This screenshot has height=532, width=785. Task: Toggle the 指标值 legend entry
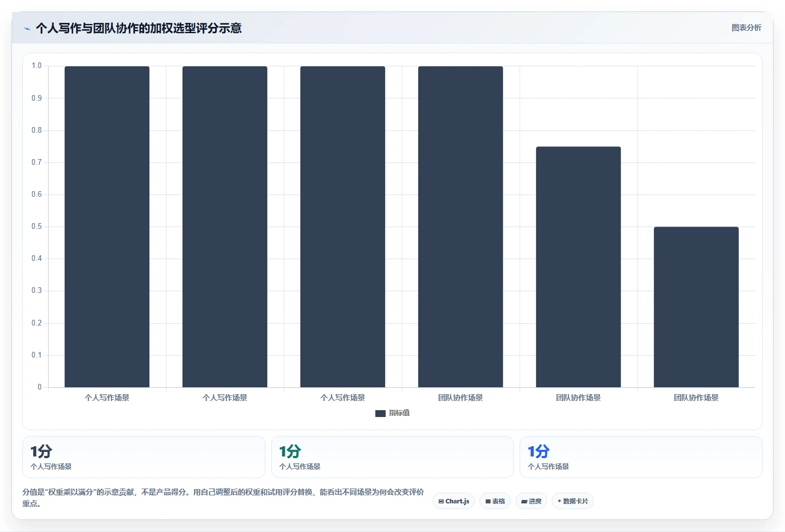point(392,413)
